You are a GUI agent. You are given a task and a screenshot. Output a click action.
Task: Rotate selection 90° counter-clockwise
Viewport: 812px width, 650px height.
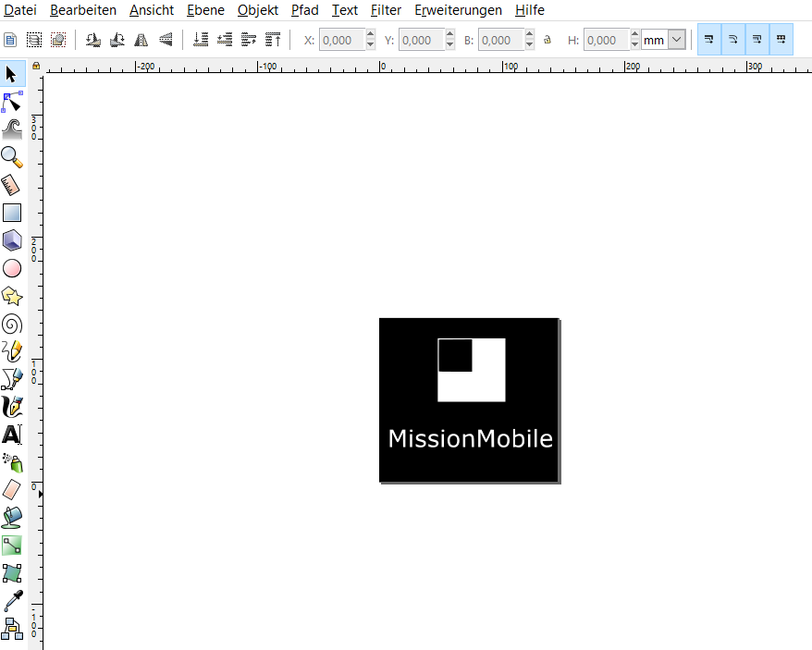click(92, 40)
